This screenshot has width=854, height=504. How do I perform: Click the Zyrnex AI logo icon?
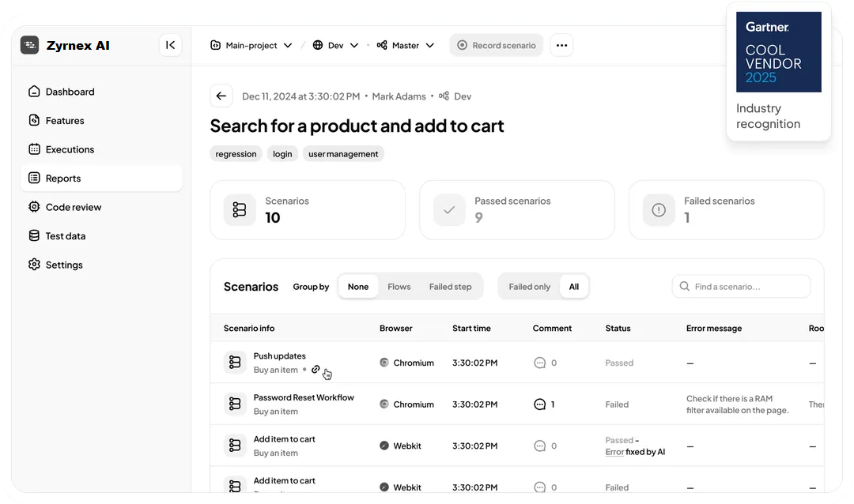coord(29,45)
